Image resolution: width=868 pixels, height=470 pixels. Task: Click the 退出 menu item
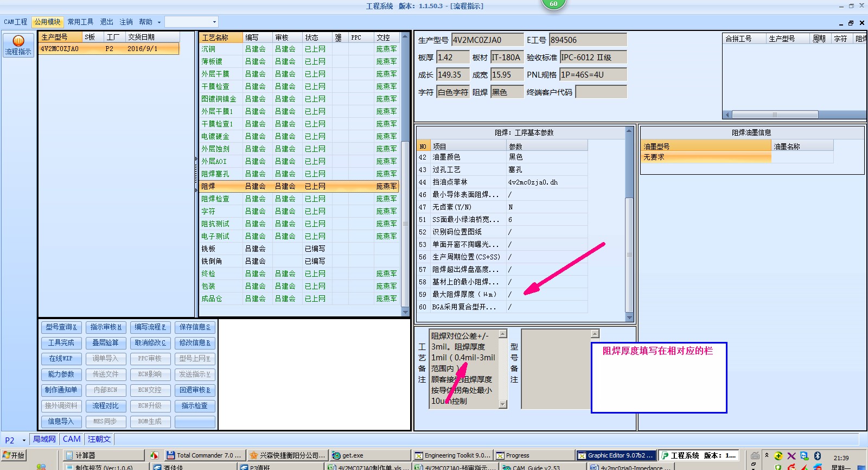coord(107,22)
